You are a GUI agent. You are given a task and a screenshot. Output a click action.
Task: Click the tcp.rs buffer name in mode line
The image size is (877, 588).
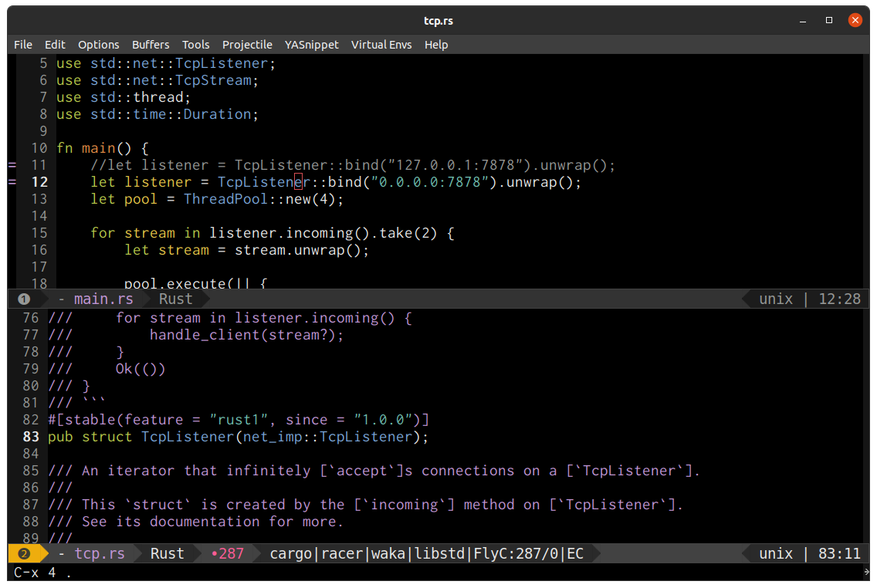click(100, 554)
